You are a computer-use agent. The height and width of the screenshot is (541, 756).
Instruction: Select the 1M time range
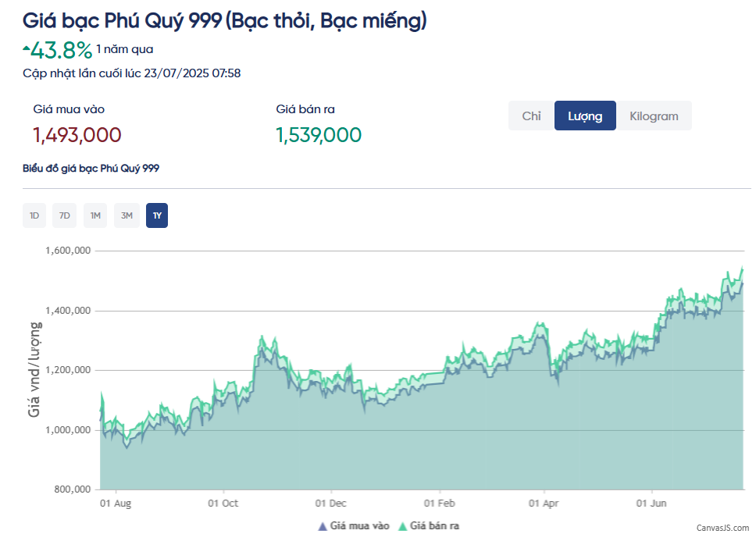click(95, 215)
